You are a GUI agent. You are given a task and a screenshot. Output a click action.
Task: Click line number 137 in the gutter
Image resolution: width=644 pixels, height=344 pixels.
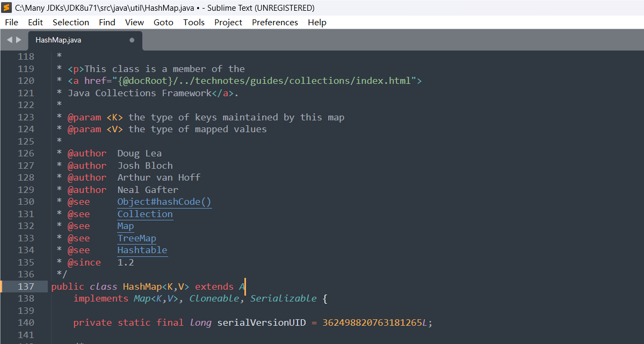[x=26, y=286]
